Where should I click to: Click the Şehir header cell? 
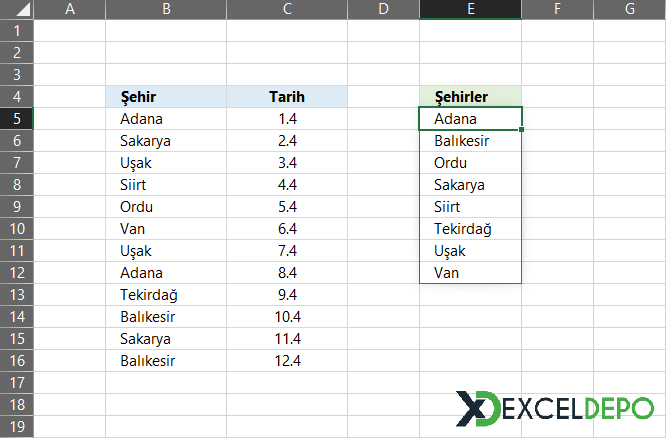tap(166, 96)
